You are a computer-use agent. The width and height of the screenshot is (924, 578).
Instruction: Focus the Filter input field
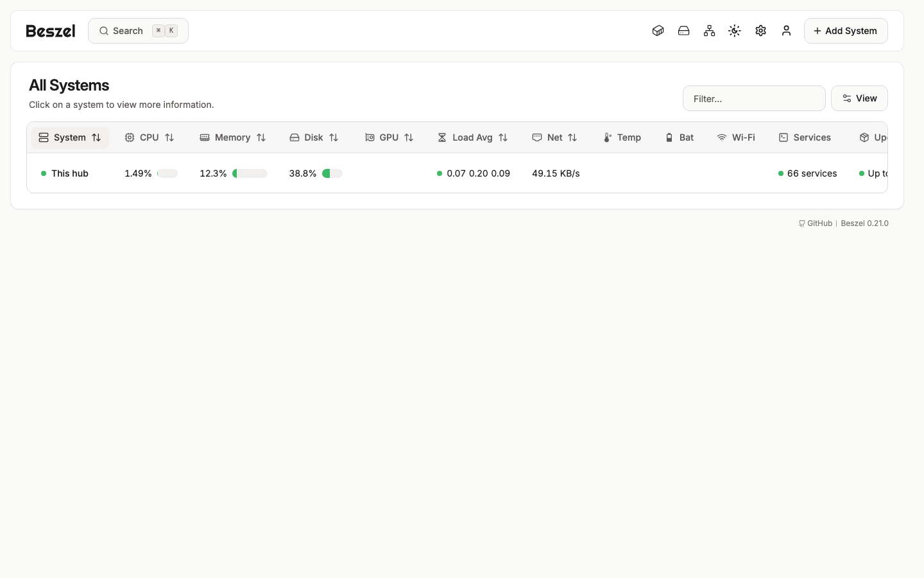point(754,98)
